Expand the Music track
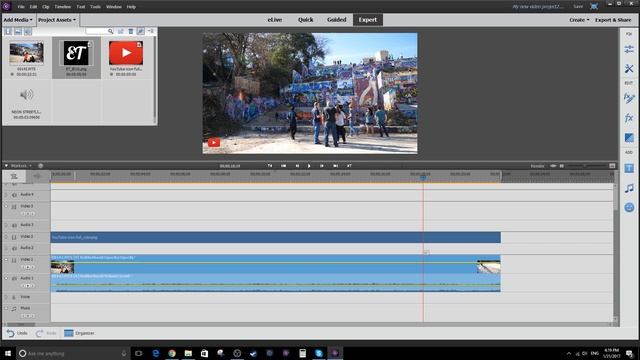Viewport: 640px width, 360px height. (6, 308)
